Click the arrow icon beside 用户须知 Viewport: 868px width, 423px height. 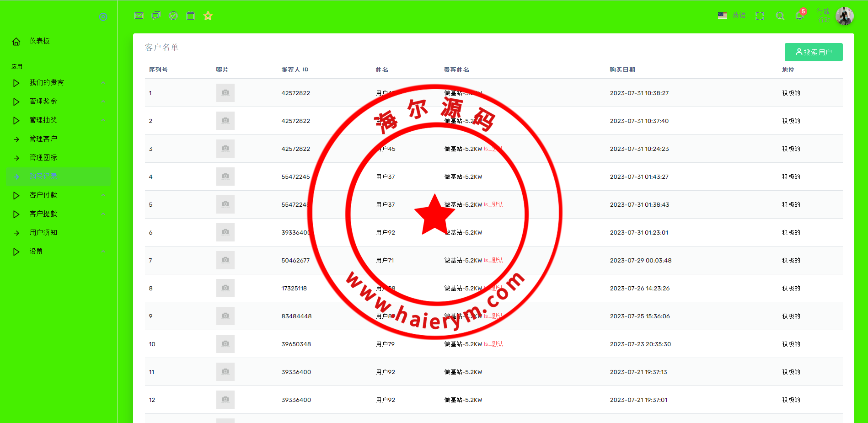16,233
